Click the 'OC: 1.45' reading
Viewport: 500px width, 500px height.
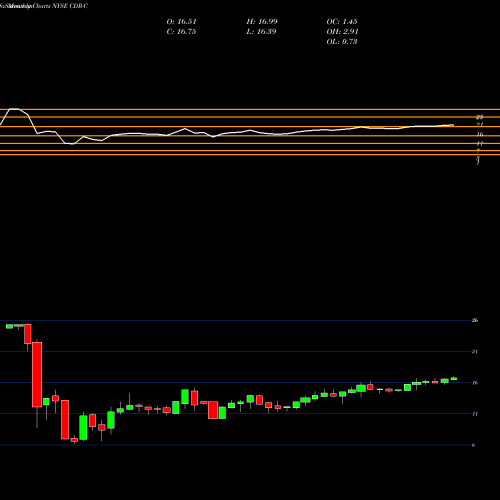tap(342, 22)
